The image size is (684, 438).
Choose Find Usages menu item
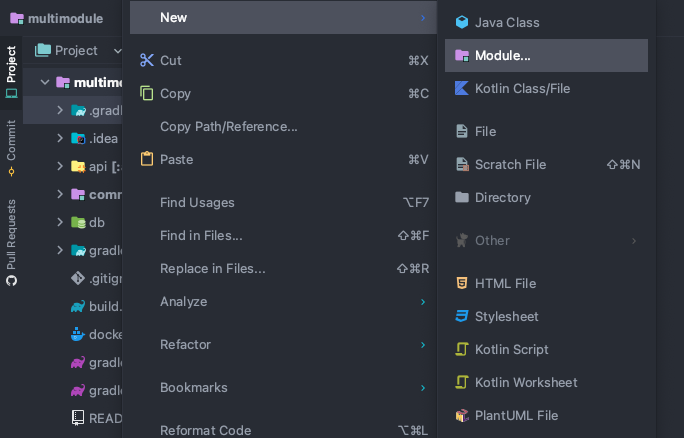[283, 202]
